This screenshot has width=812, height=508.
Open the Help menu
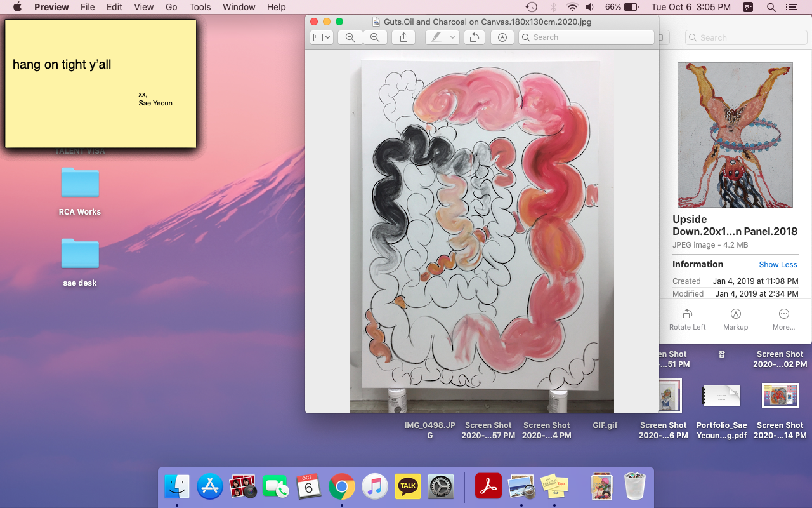[276, 7]
